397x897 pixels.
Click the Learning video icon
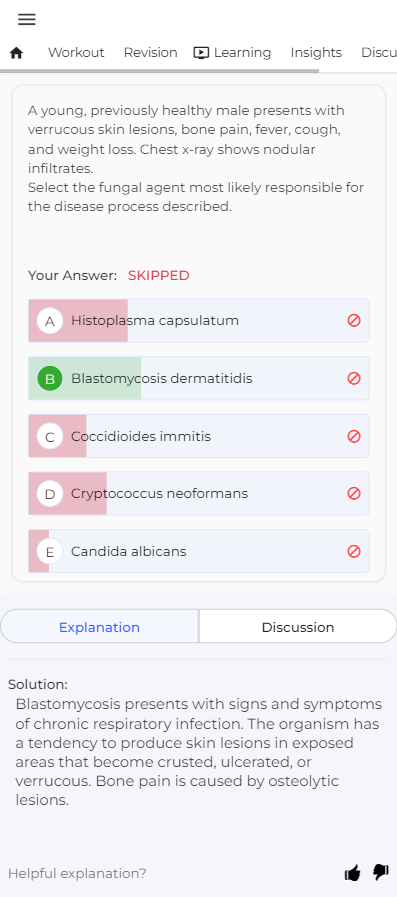[x=201, y=53]
